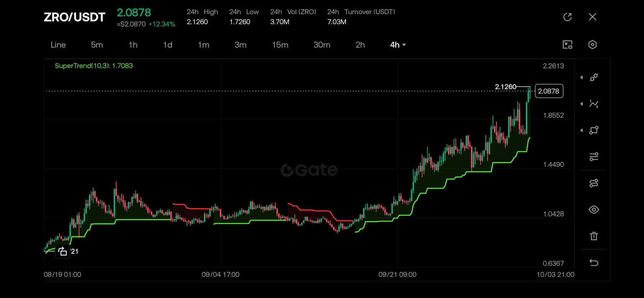Screen dimensions: 644x298
Task: Click the +12.34% change value
Action: click(162, 24)
